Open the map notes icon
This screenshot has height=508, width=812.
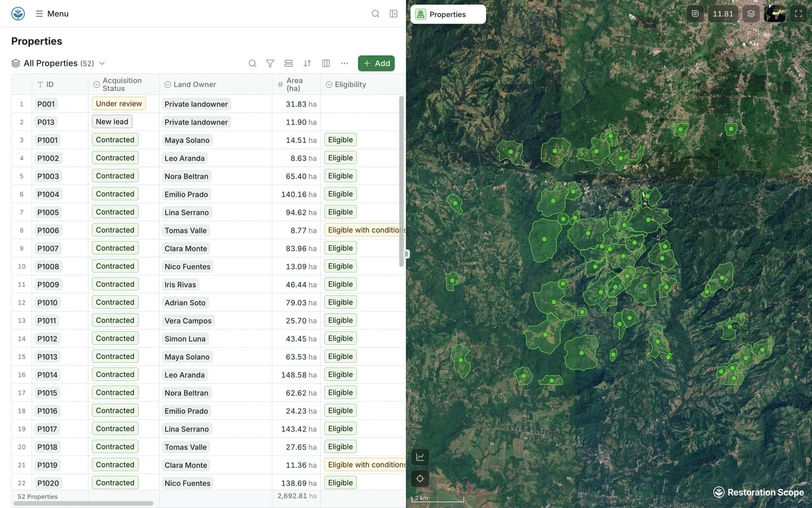pos(695,14)
